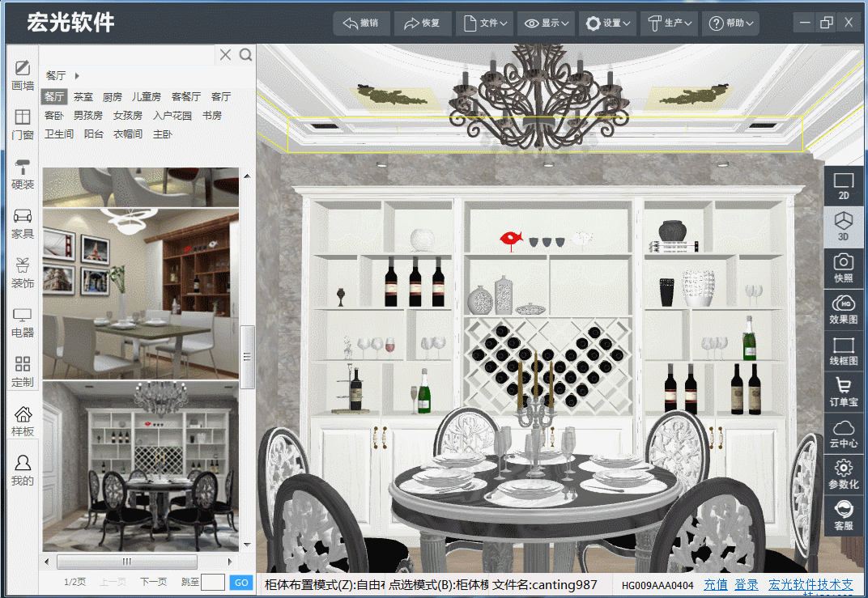This screenshot has height=598, width=868.
Task: Open the 家具 (Furniture) library panel
Action: [x=22, y=225]
